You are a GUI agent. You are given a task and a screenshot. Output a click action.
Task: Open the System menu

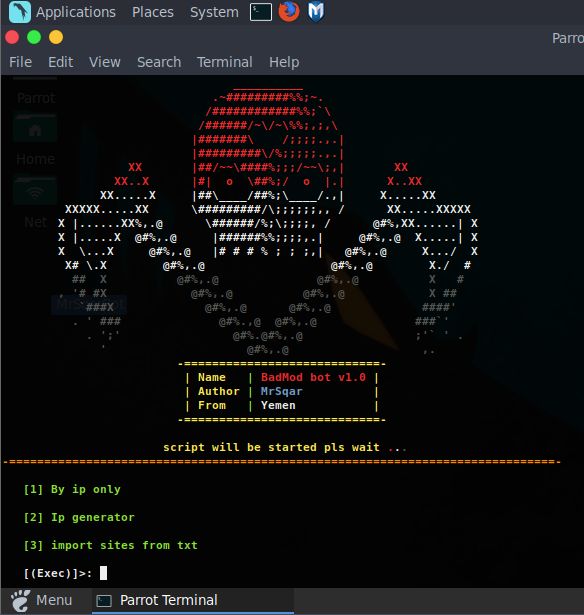pyautogui.click(x=214, y=12)
